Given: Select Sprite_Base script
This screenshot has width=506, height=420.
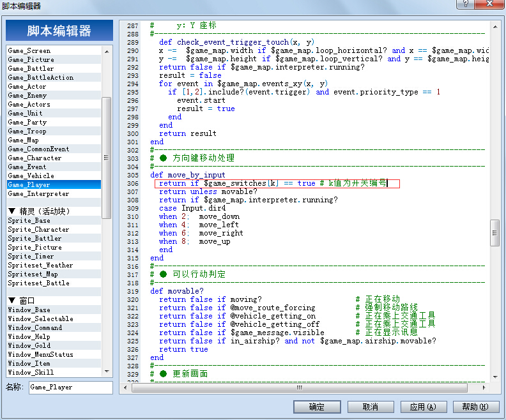Looking at the screenshot, I should (x=54, y=220).
